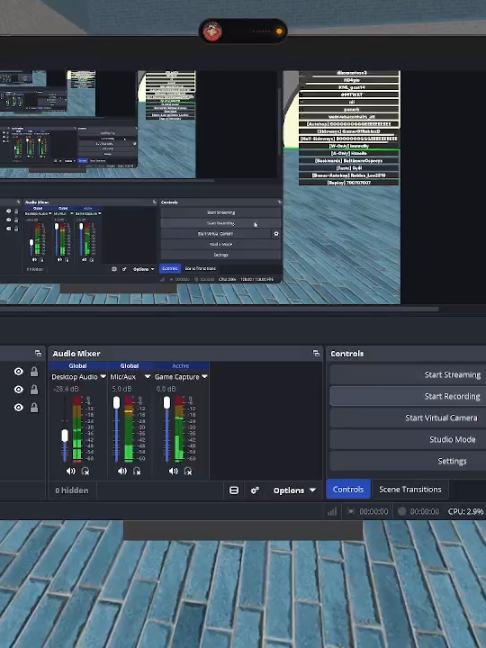Screen dimensions: 486x648
Task: Switch audio mixer layout icon
Action: tap(234, 490)
